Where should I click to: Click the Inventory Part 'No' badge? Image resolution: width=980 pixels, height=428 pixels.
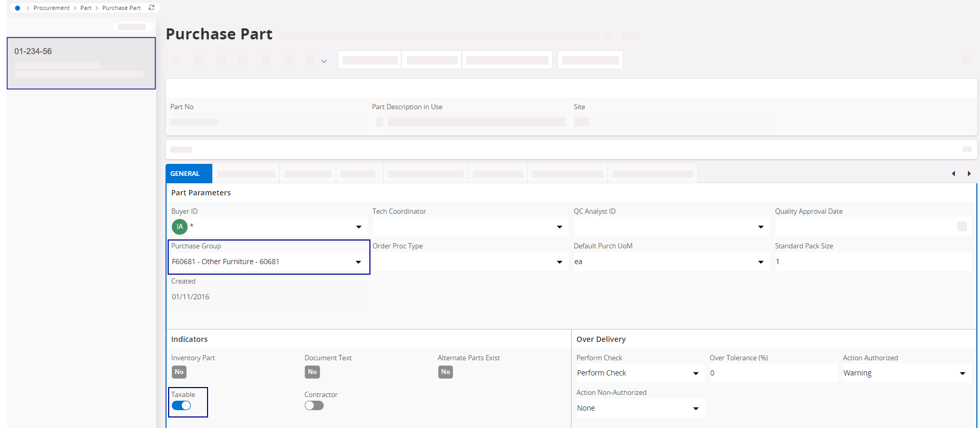(179, 372)
